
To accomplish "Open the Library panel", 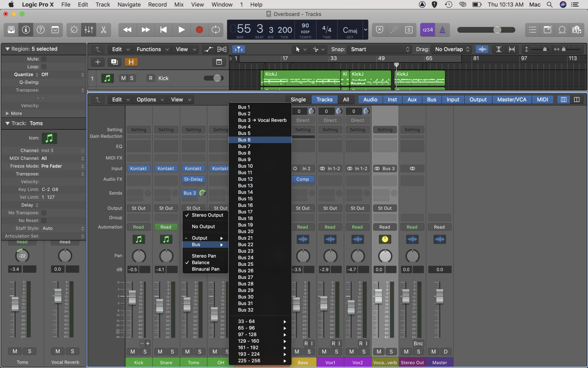I will click(x=11, y=30).
